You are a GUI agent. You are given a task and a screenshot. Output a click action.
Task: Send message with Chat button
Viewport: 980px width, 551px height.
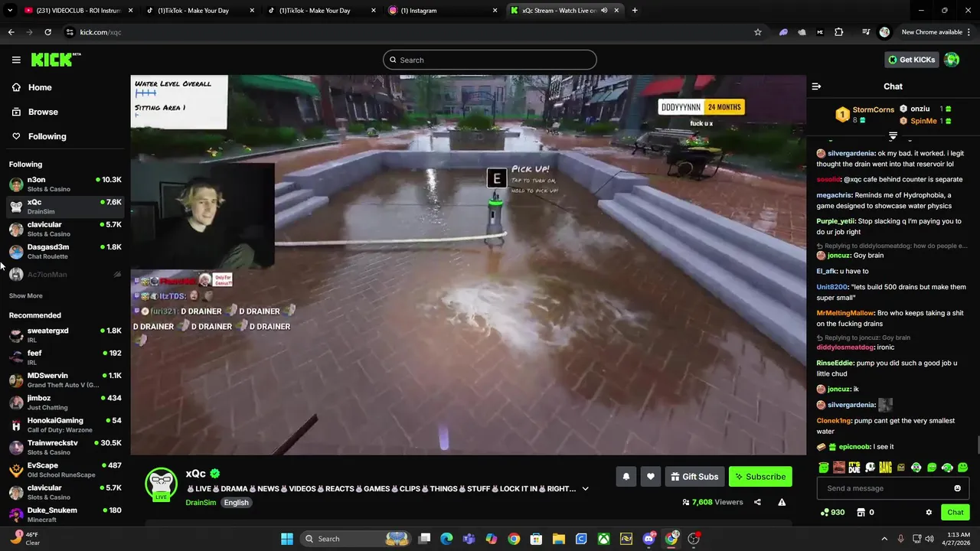[955, 512]
